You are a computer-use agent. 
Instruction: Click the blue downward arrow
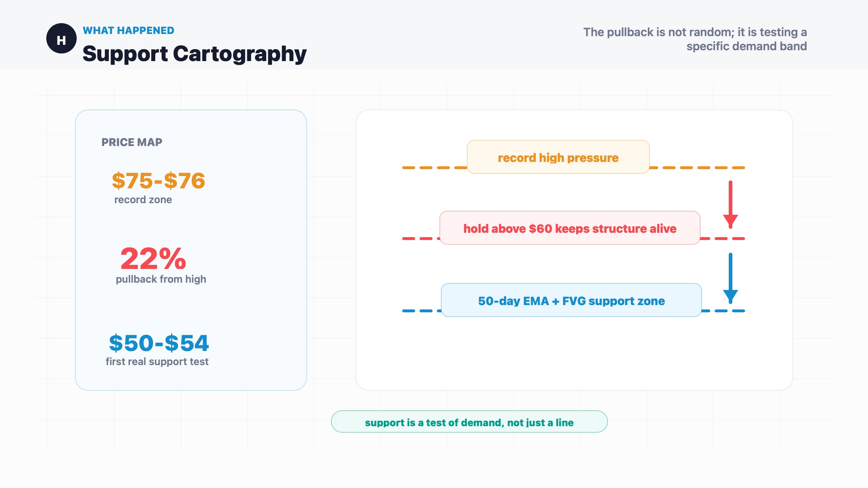pos(731,278)
